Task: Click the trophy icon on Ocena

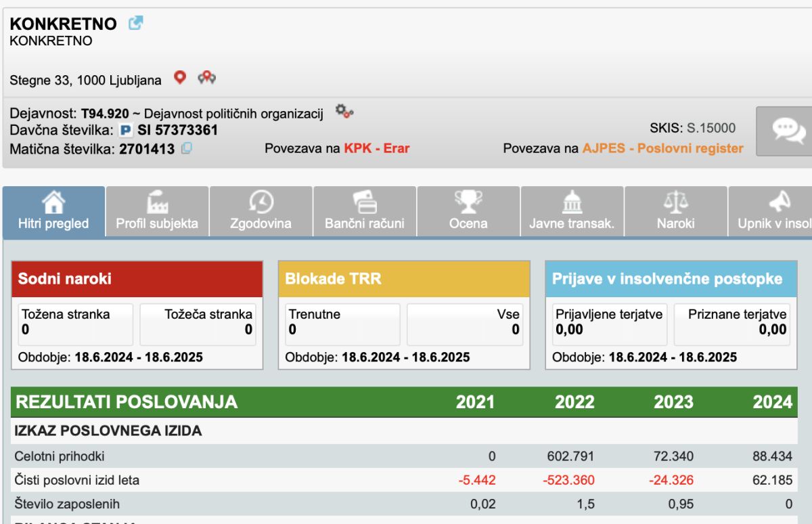Action: point(468,201)
